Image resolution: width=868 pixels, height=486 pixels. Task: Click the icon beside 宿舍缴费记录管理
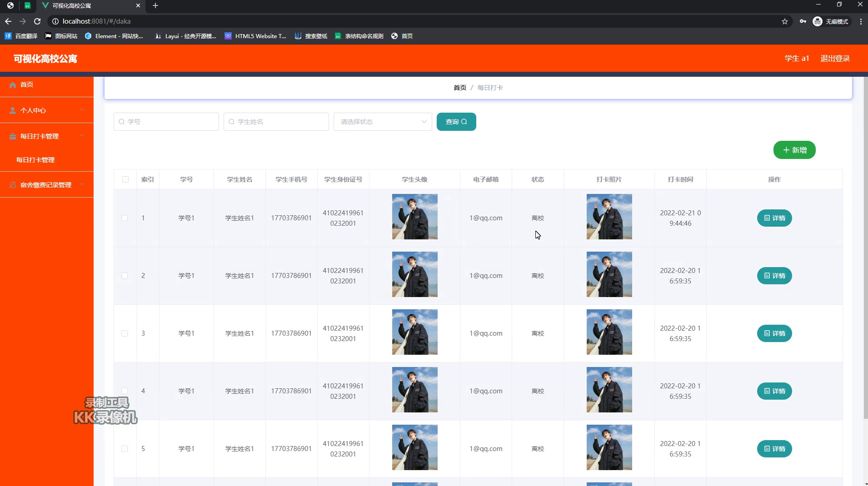13,185
